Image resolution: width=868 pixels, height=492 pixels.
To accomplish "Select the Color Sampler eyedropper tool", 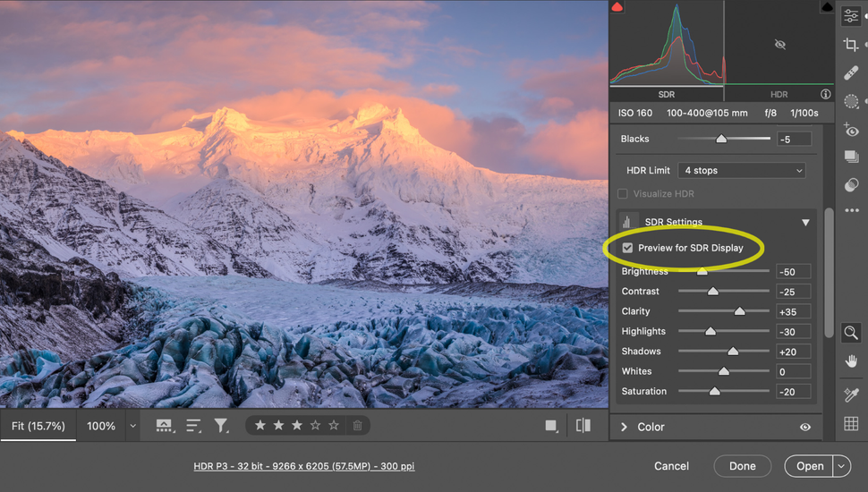I will coord(851,394).
